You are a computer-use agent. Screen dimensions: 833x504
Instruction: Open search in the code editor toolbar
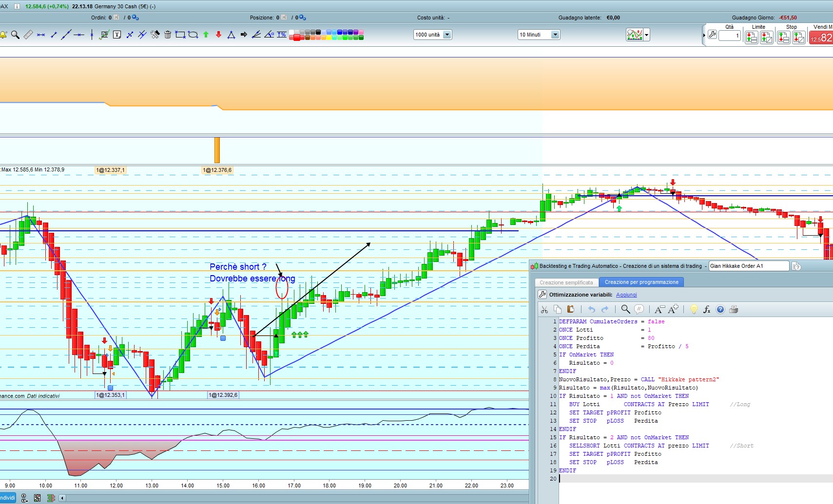pos(625,309)
